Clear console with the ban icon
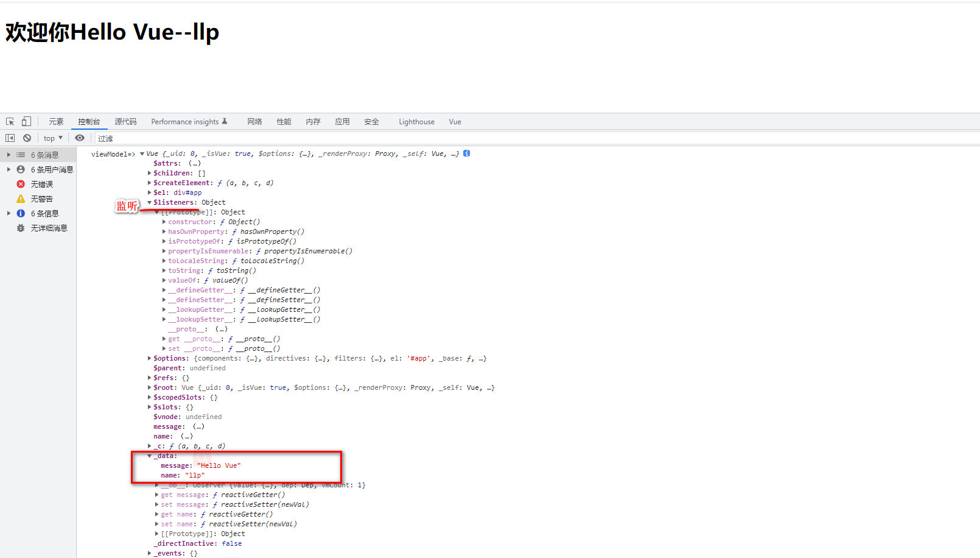Image resolution: width=980 pixels, height=558 pixels. (x=27, y=138)
